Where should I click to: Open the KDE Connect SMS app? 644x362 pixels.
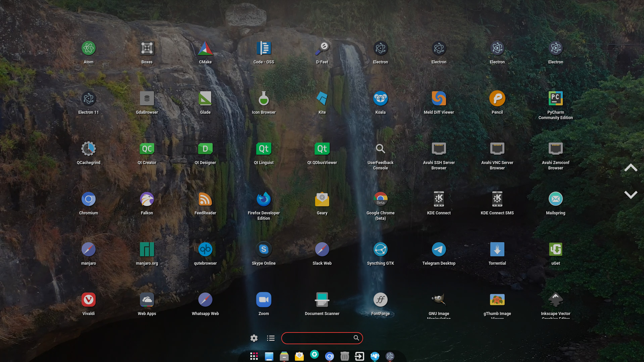click(x=497, y=200)
